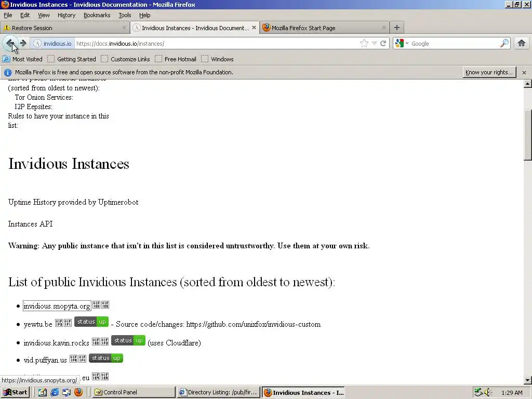Close the Mozilla Firefox Start Page tab
532x399 pixels.
[x=384, y=28]
